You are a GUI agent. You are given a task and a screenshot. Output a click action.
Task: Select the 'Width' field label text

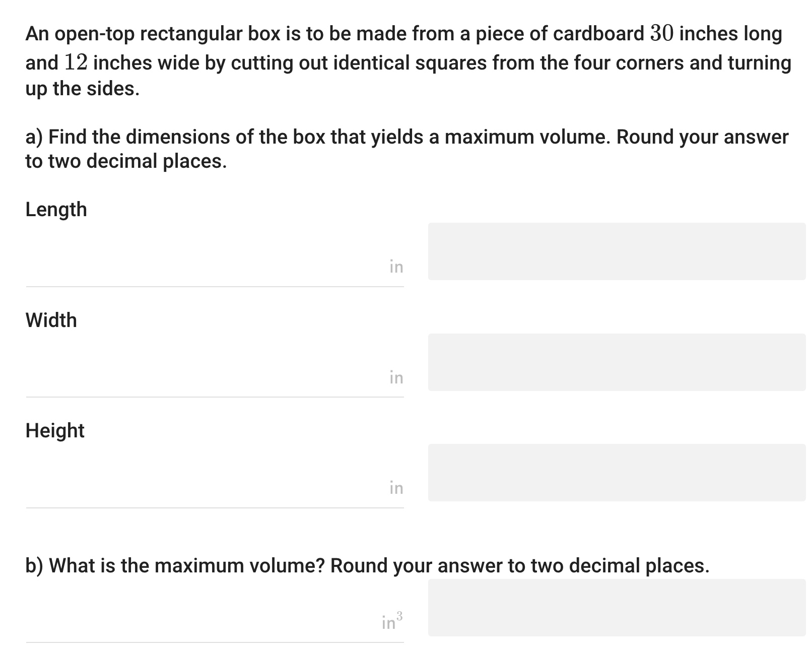[51, 319]
